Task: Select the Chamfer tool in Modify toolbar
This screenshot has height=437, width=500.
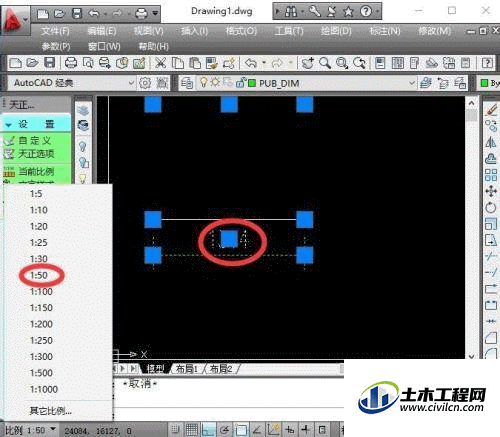Action: click(x=491, y=338)
